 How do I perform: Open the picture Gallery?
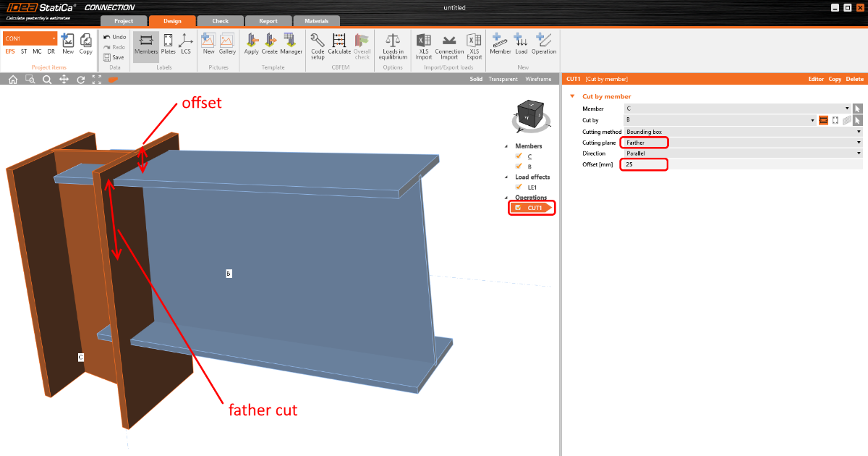[227, 43]
